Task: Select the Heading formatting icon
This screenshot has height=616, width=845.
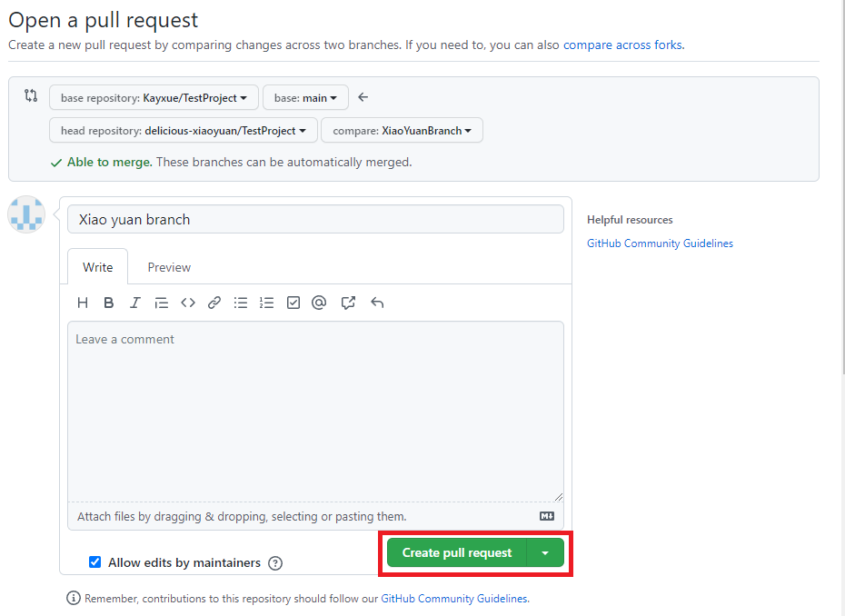Action: tap(83, 303)
